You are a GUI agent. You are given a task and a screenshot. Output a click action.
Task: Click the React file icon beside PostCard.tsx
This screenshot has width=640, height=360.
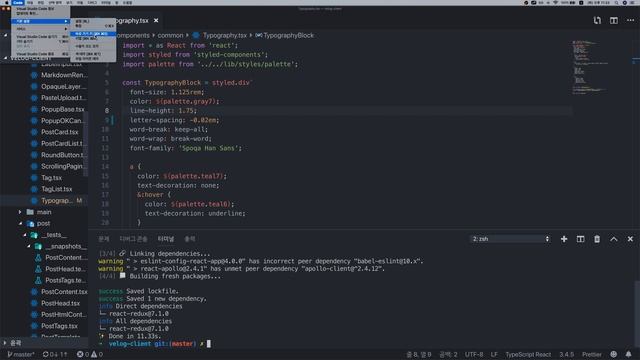point(34,132)
